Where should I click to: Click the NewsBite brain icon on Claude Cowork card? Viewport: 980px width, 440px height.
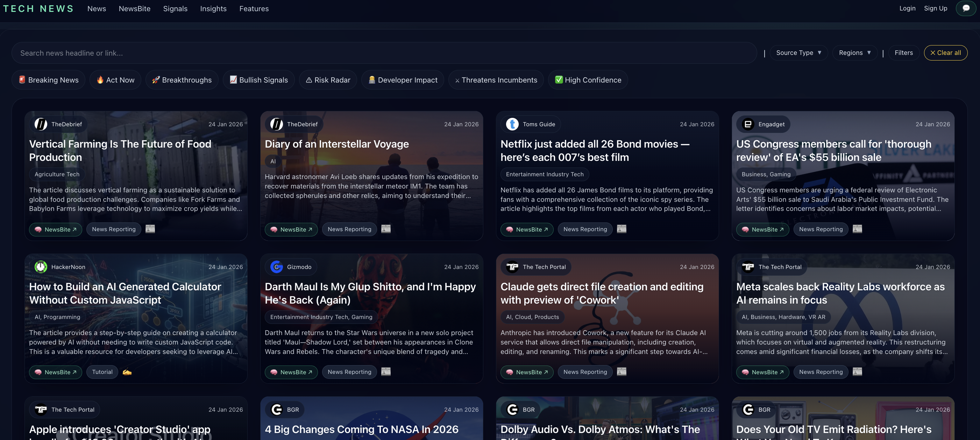coord(510,372)
